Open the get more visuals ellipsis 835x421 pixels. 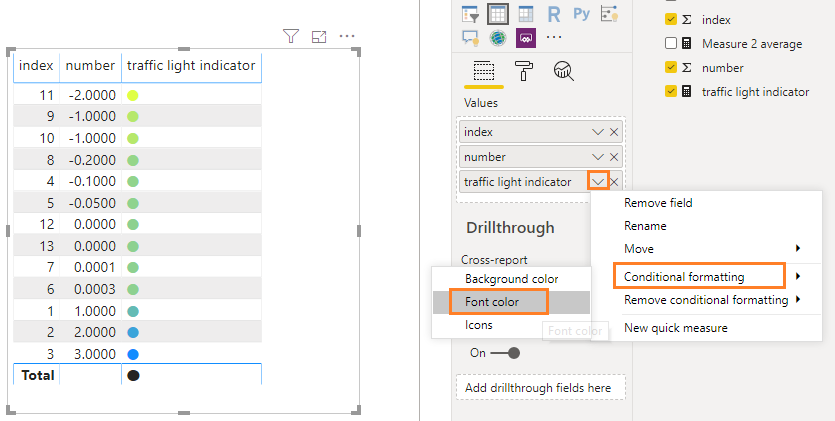tap(554, 37)
